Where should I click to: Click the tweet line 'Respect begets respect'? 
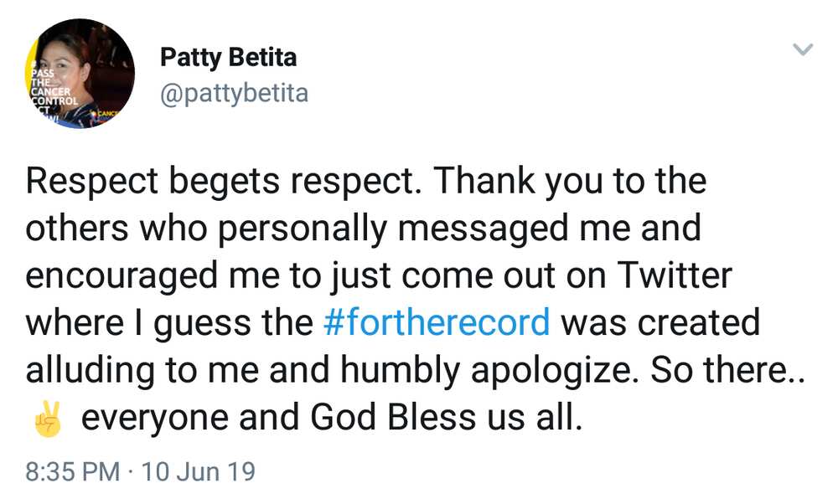pos(223,182)
